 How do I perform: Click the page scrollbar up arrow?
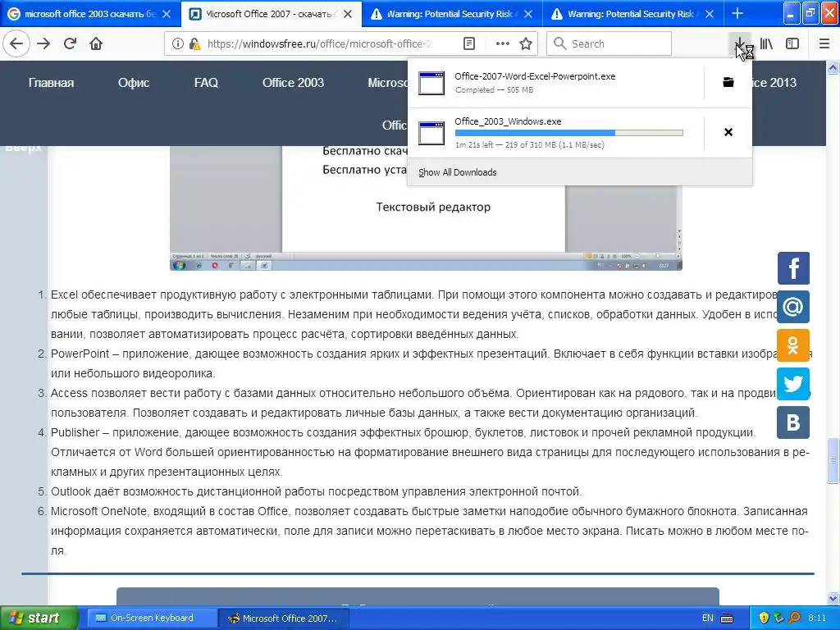pyautogui.click(x=833, y=67)
